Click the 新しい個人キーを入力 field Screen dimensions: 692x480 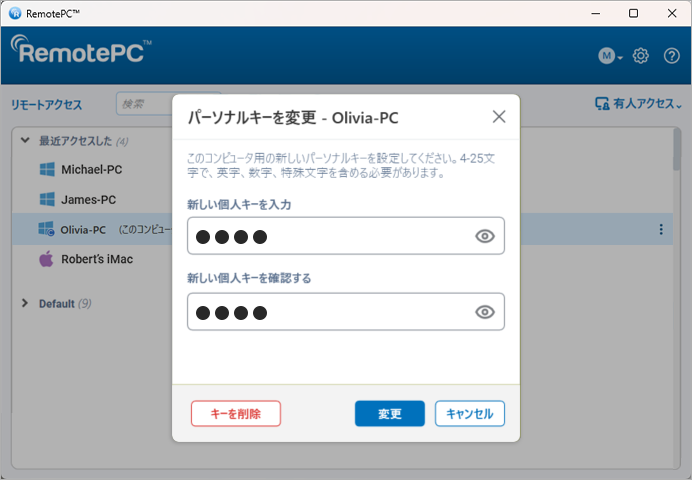[346, 236]
